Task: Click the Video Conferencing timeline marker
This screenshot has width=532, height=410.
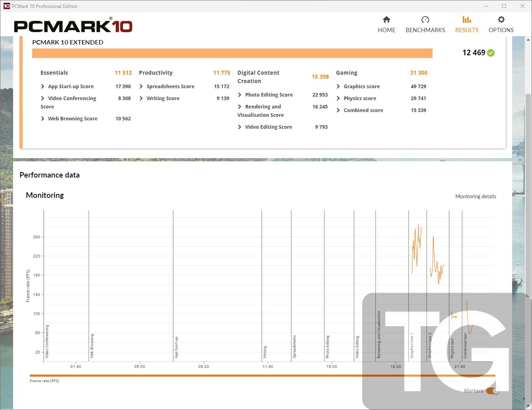Action: click(x=47, y=342)
